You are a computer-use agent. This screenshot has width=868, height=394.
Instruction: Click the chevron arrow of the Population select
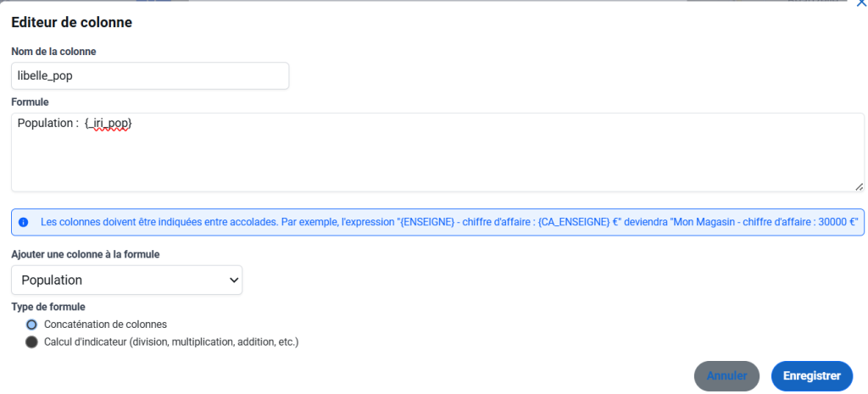pos(233,280)
